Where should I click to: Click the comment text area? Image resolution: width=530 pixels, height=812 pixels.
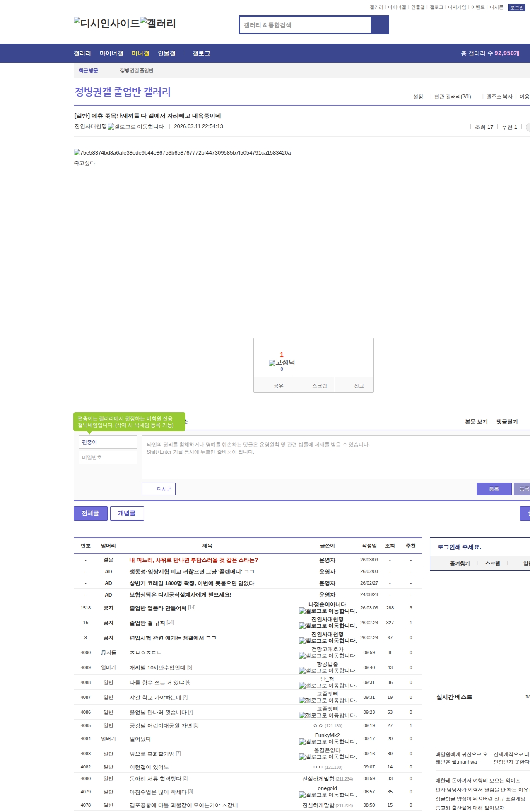coord(336,457)
